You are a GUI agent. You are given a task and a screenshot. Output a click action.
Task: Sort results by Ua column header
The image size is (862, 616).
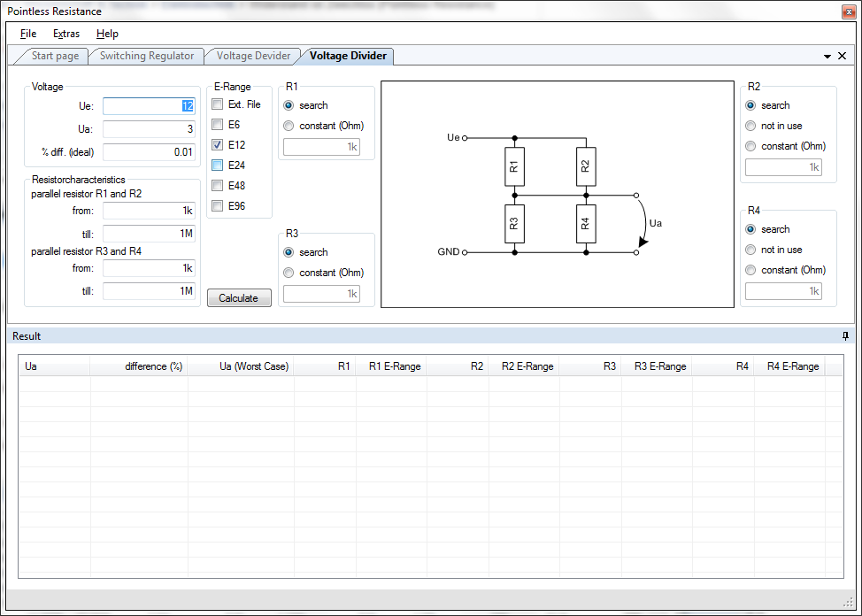pos(54,366)
